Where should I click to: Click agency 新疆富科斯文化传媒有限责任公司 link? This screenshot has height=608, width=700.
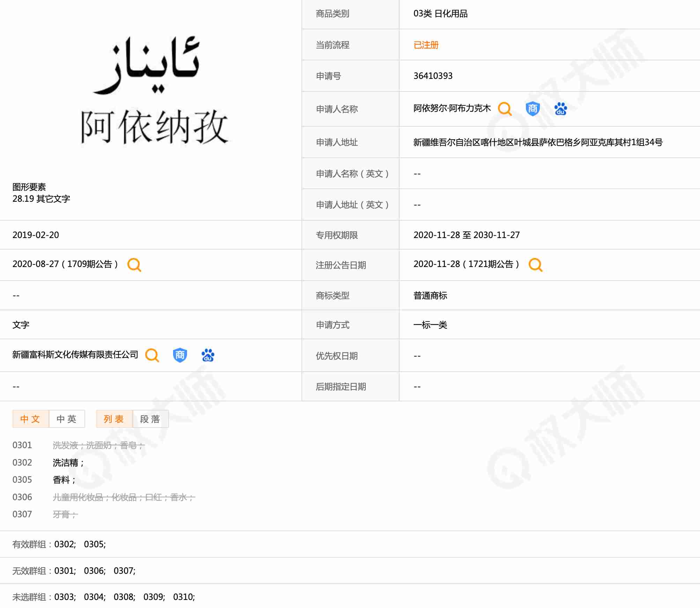click(x=75, y=355)
